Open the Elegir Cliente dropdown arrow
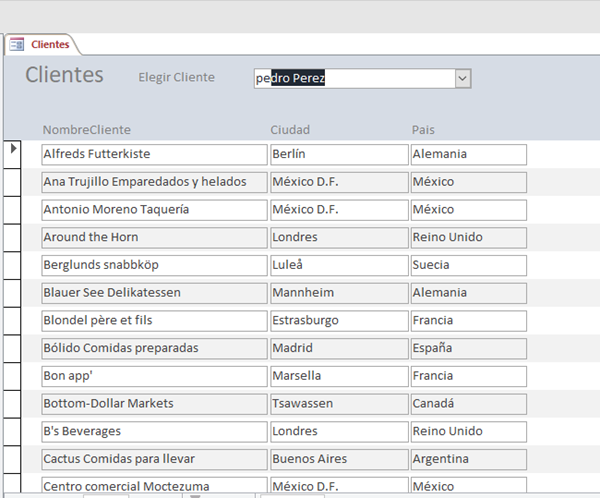The image size is (600, 498). click(462, 78)
